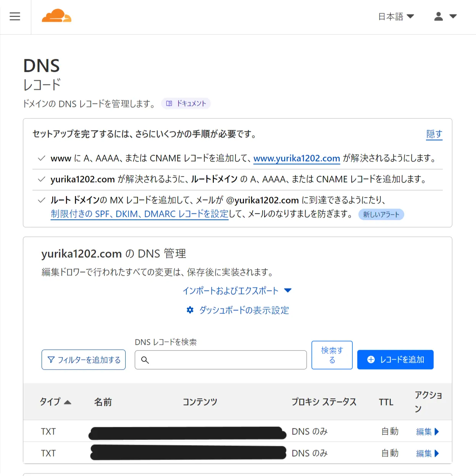The height and width of the screenshot is (476, 476).
Task: Open the account user icon menu
Action: click(438, 16)
